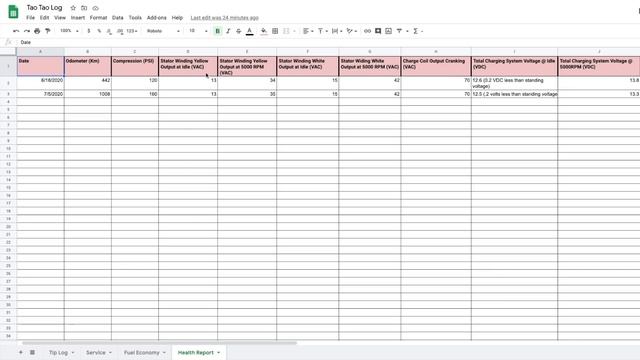Click the Create a filter icon

tap(399, 31)
